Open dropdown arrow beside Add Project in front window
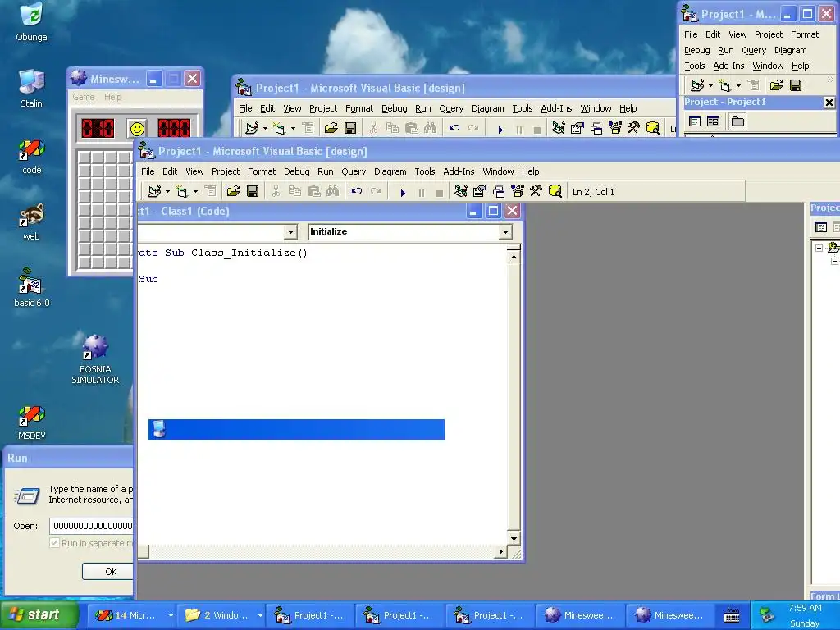This screenshot has width=840, height=630. coord(167,191)
